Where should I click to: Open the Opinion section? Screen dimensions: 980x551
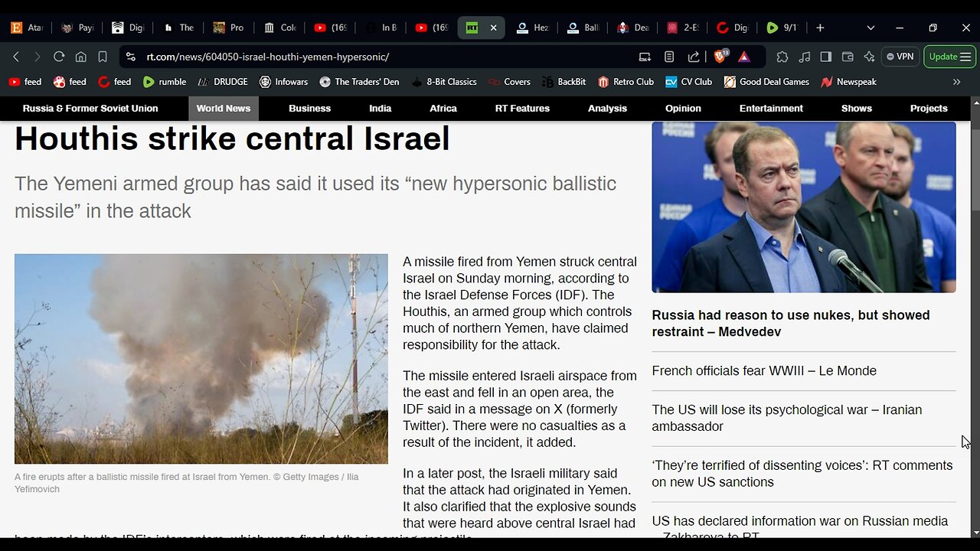click(x=683, y=109)
